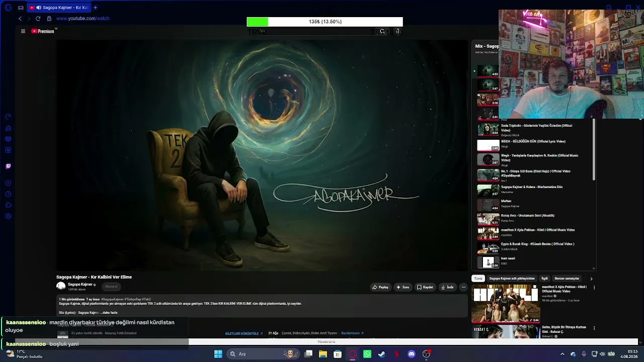Click the Sagopa Kajmer channel name
644x362 pixels.
click(80, 285)
